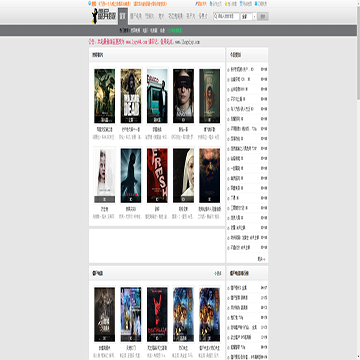Image resolution: width=360 pixels, height=360 pixels.
Task: Click the orange icon in the top-right links
Action: 198,4
